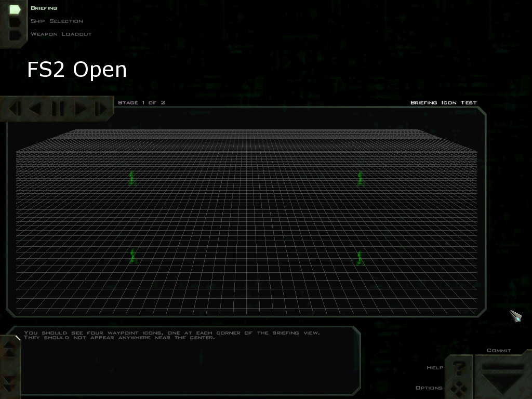Skip to last briefing stage

coord(101,109)
